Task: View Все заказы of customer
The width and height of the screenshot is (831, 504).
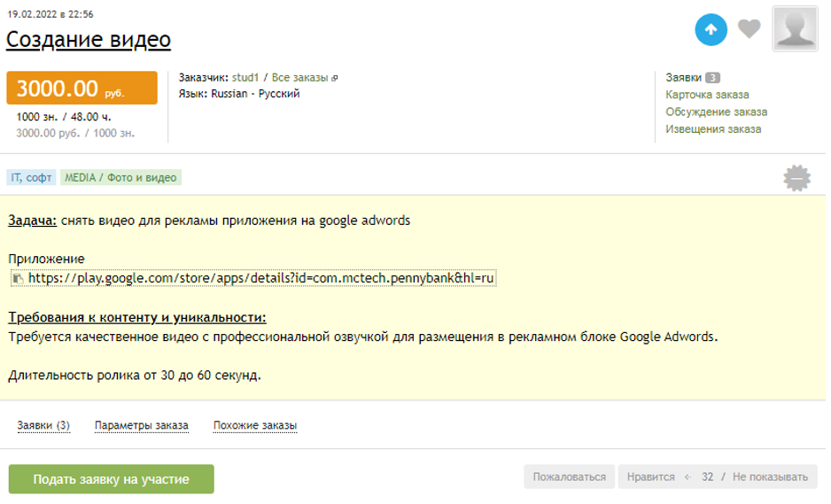Action: tap(299, 77)
